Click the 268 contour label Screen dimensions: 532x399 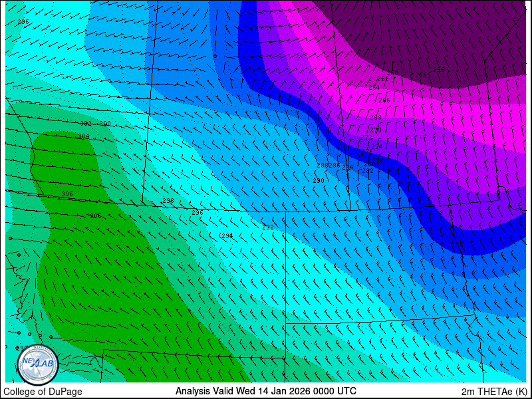376,118
